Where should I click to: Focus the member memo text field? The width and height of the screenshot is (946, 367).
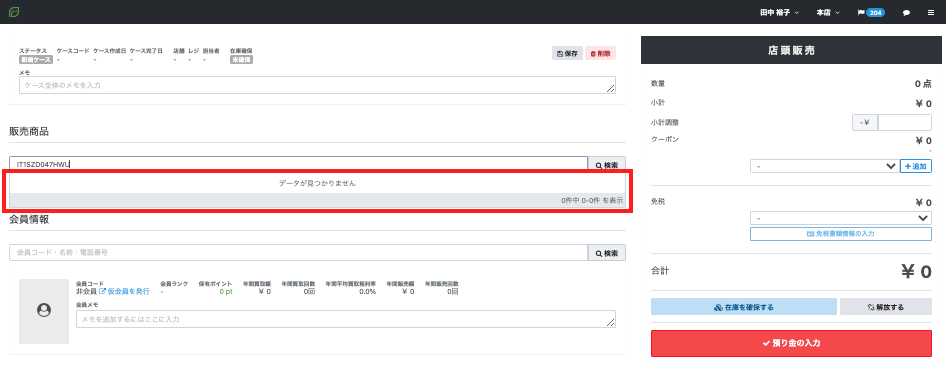346,319
